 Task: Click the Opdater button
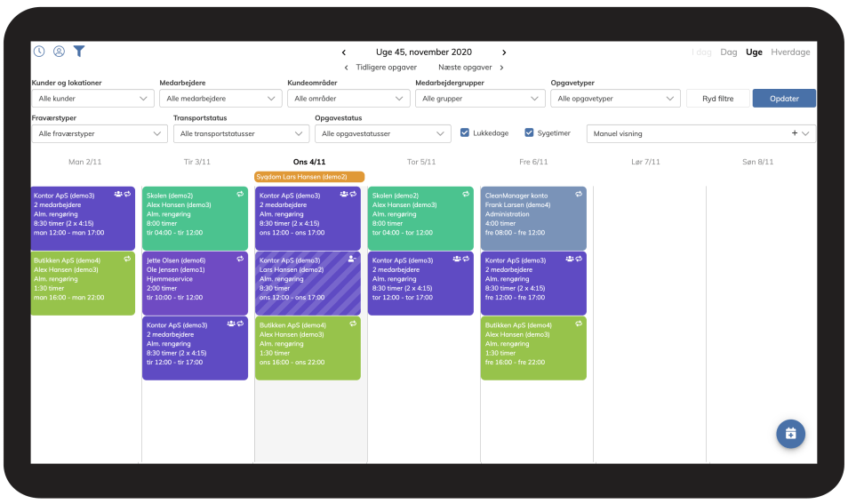(x=784, y=99)
